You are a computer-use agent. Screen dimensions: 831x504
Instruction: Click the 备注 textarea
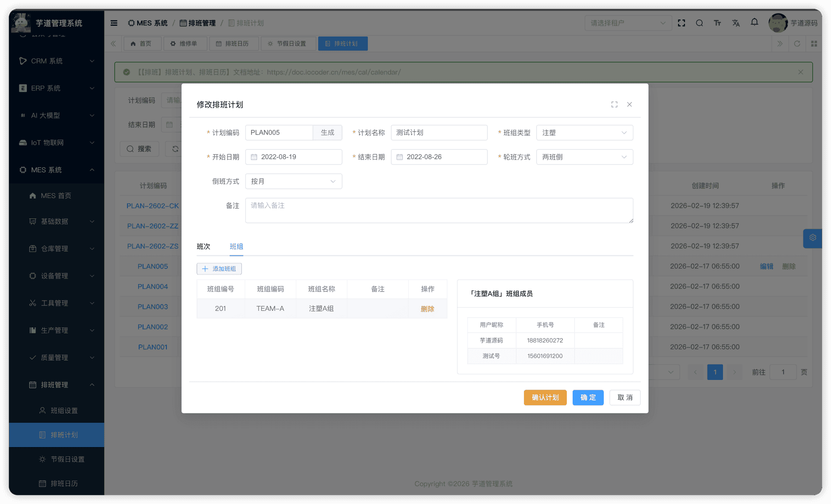click(439, 211)
